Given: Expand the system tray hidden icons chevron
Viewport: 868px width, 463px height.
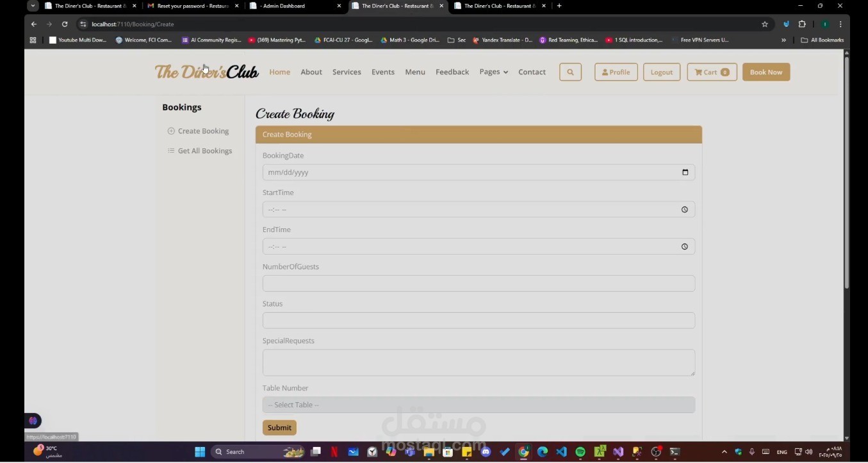Looking at the screenshot, I should [x=725, y=452].
